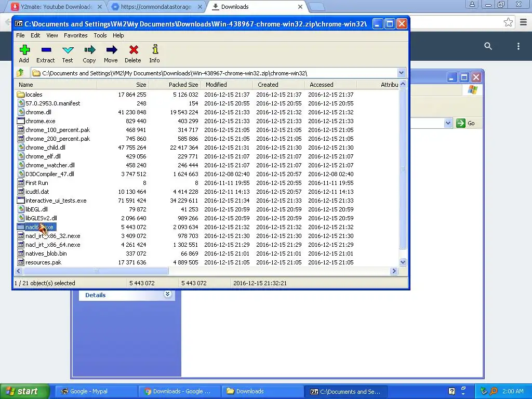The image size is (532, 399).
Task: Open new tab button in Chrome
Action: click(317, 7)
